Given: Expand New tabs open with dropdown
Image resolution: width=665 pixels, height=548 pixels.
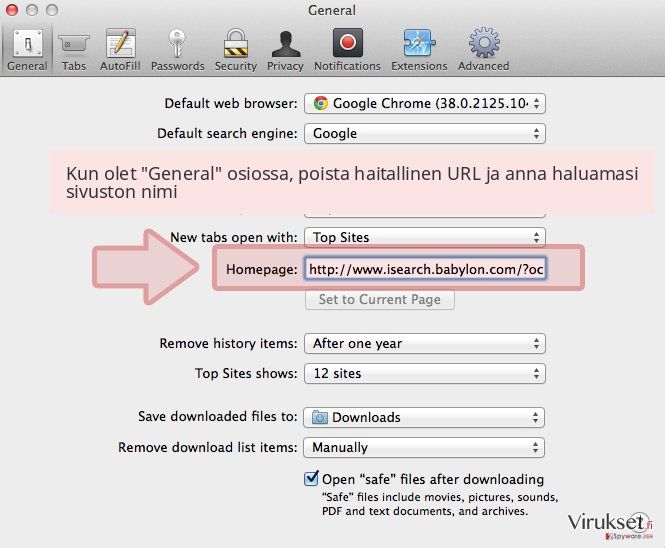Looking at the screenshot, I should (425, 237).
